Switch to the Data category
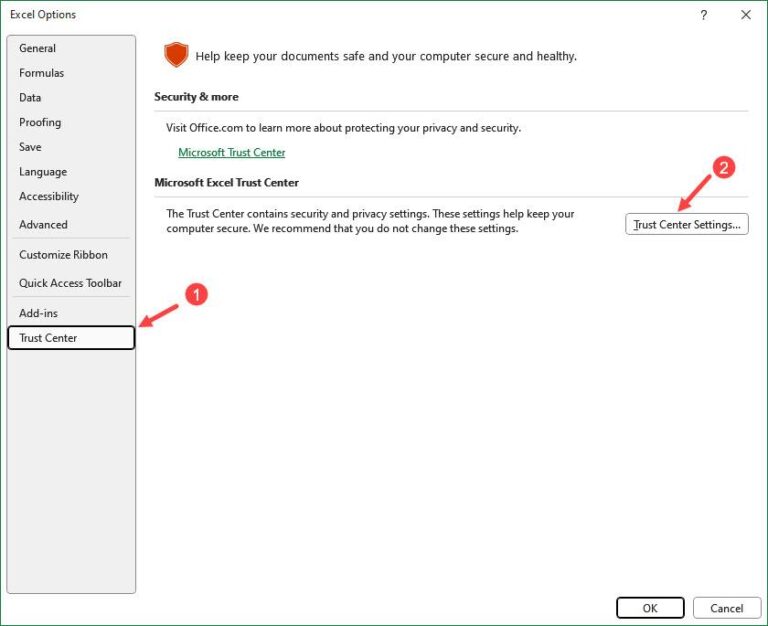This screenshot has height=626, width=768. tap(31, 98)
